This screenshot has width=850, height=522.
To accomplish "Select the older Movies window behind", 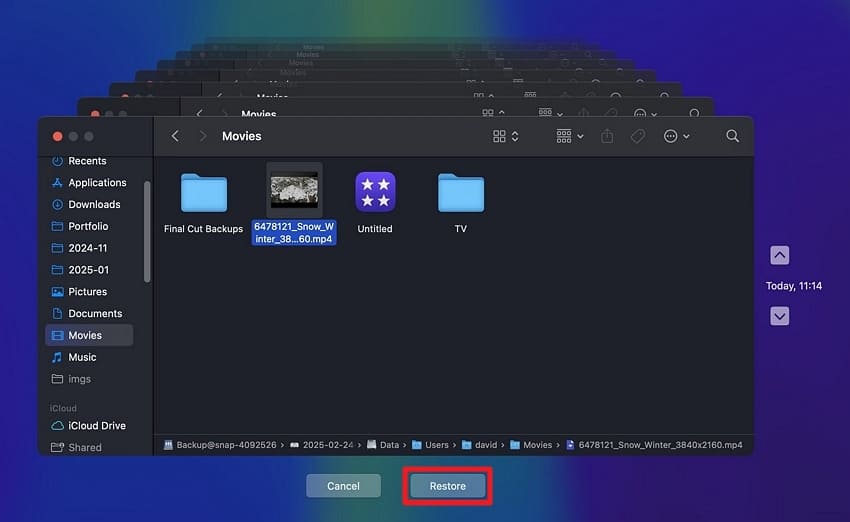I will (x=396, y=107).
